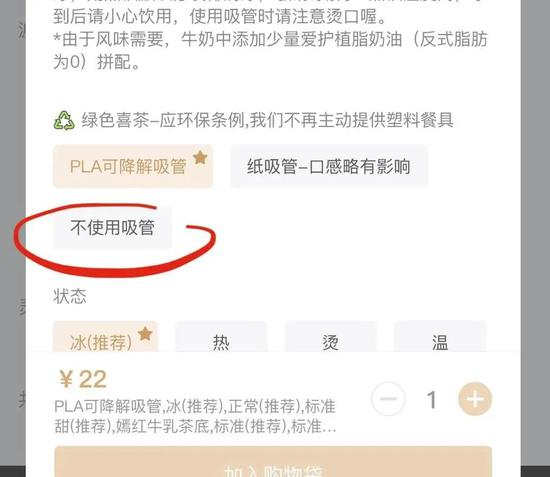This screenshot has height=477, width=550.
Task: Click the 植脂奶油 product note paragraph
Action: pos(270,51)
